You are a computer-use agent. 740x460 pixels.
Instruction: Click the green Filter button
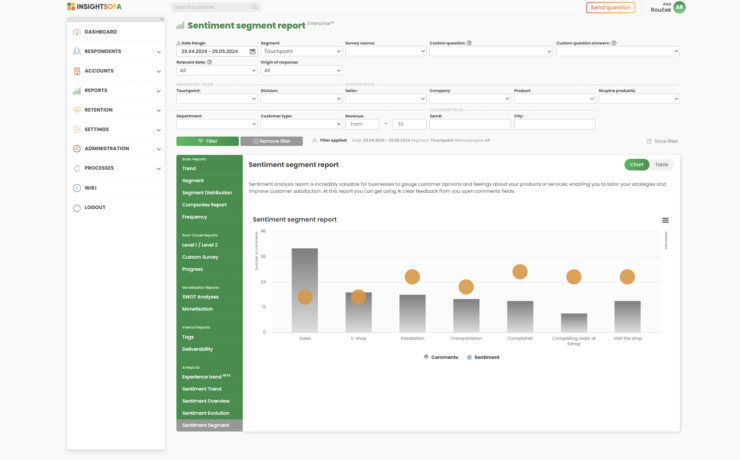click(x=208, y=141)
